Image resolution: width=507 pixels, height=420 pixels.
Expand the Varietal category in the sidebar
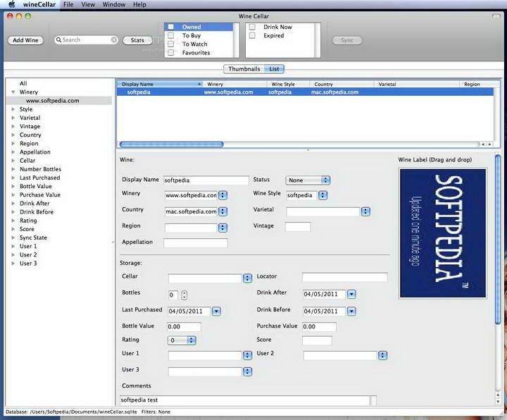(13, 118)
